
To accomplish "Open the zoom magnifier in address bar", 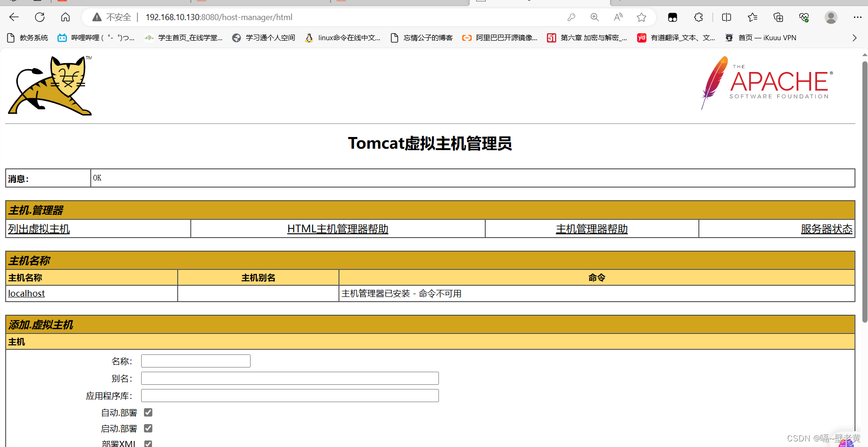I will coord(595,17).
